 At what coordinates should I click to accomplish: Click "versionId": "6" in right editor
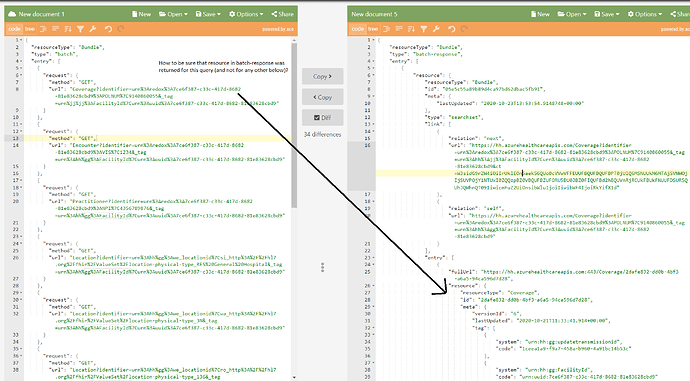(497, 314)
